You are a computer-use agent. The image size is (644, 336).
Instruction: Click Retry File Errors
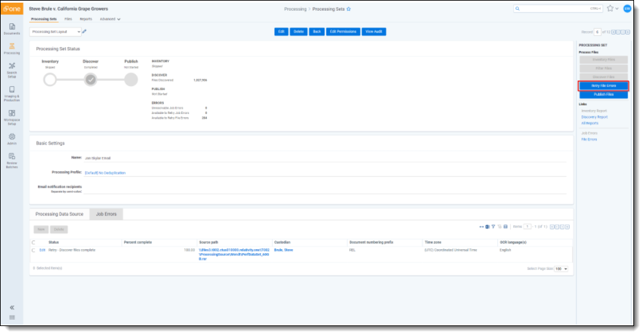click(604, 85)
